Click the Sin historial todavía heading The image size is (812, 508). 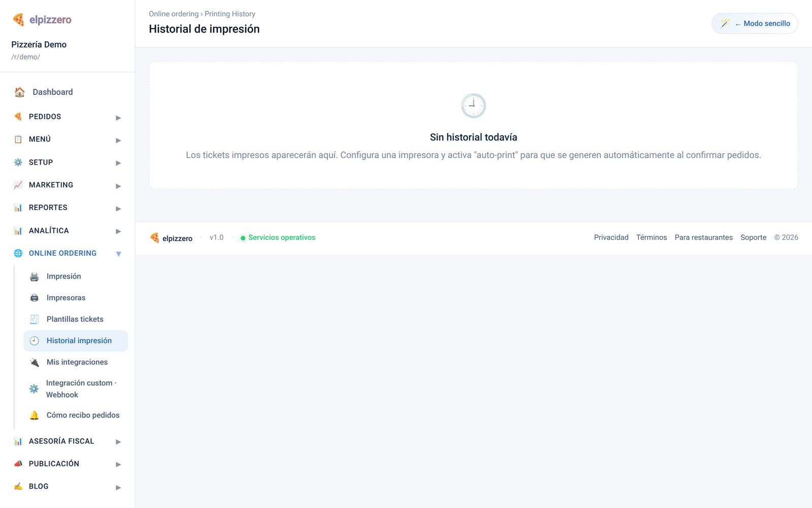473,137
